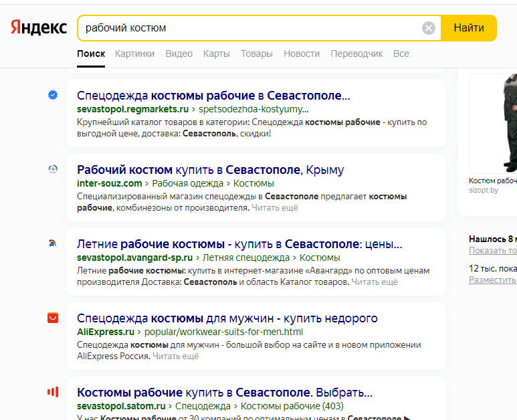The width and height of the screenshot is (517, 420).
Task: Open the Переводчик tab
Action: [x=356, y=54]
